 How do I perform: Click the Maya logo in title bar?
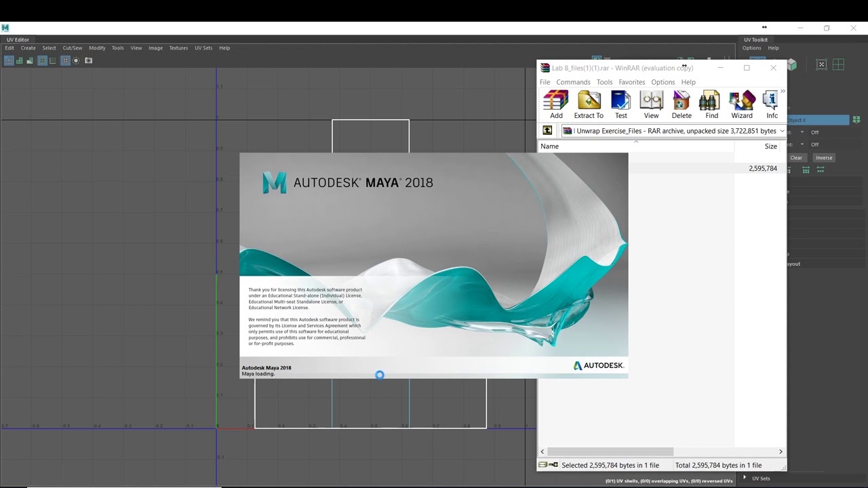coord(5,28)
